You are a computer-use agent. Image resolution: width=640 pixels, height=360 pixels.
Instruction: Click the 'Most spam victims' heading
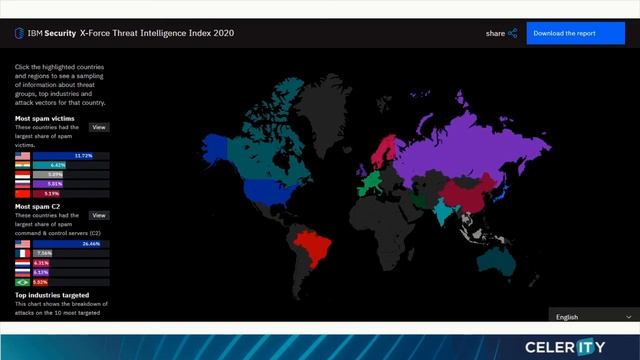tap(44, 118)
